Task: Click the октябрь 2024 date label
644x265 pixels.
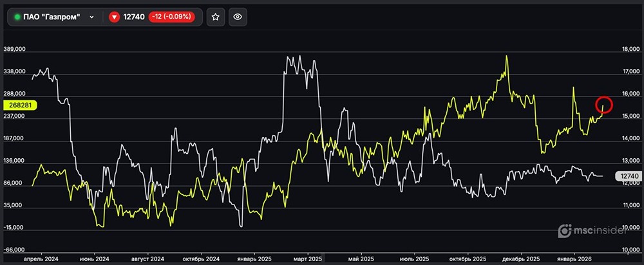Action: click(x=201, y=259)
